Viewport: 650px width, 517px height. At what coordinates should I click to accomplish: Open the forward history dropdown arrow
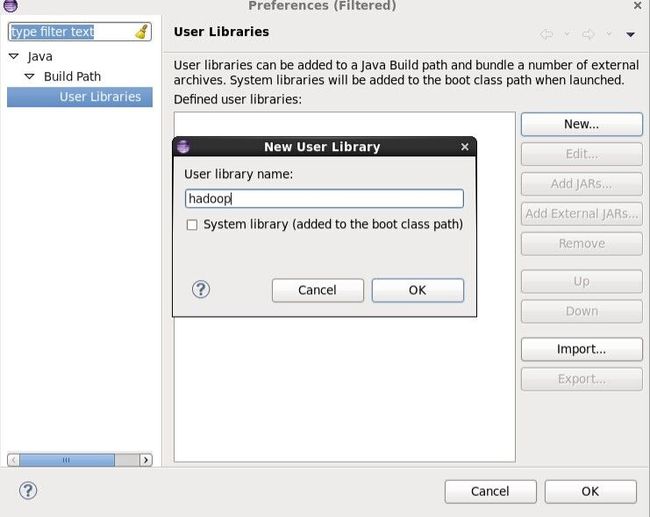pyautogui.click(x=609, y=34)
